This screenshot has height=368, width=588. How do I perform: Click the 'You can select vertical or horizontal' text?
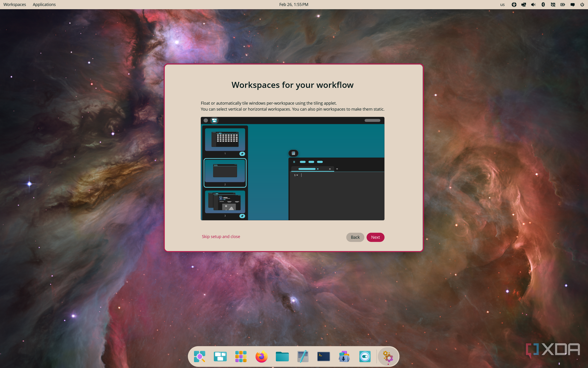click(x=292, y=109)
